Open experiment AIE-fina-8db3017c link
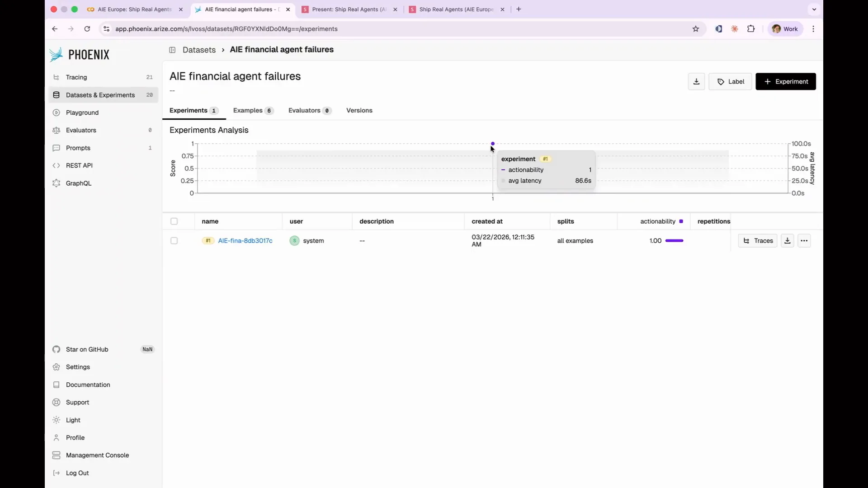 click(245, 241)
